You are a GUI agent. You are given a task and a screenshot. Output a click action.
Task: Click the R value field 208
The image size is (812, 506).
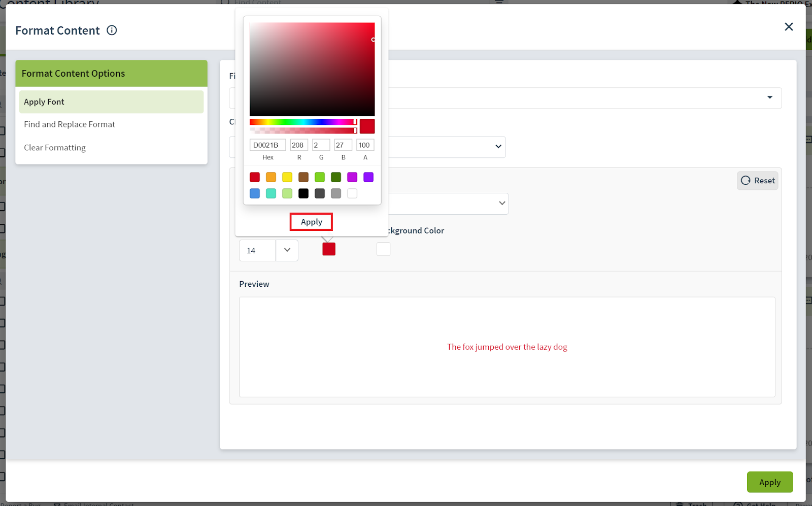[299, 145]
